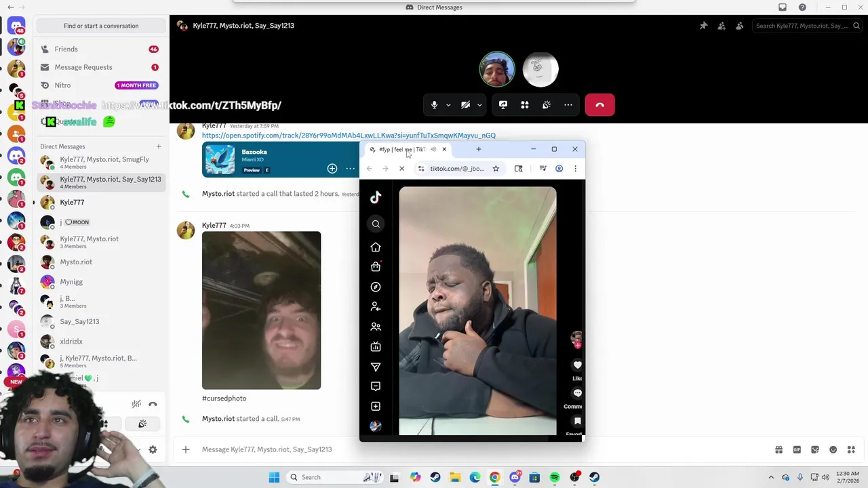
Task: Open Chrome three-dot menu
Action: click(x=575, y=169)
